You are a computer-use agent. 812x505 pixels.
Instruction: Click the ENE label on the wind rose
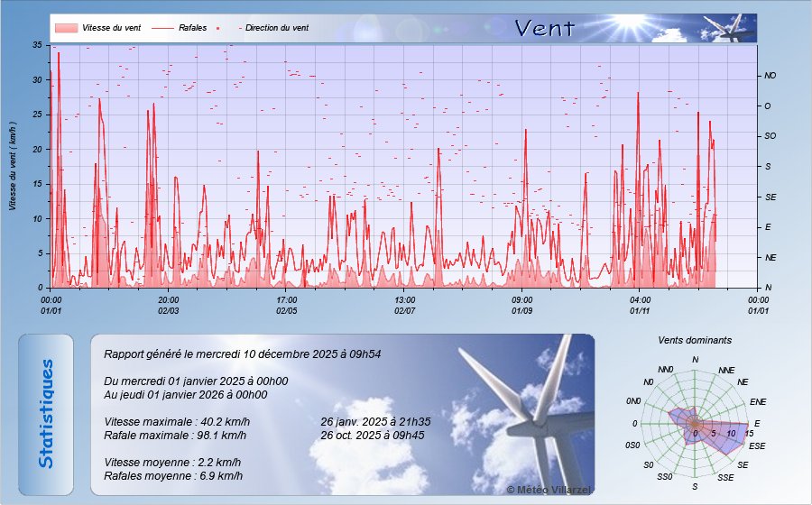click(758, 401)
